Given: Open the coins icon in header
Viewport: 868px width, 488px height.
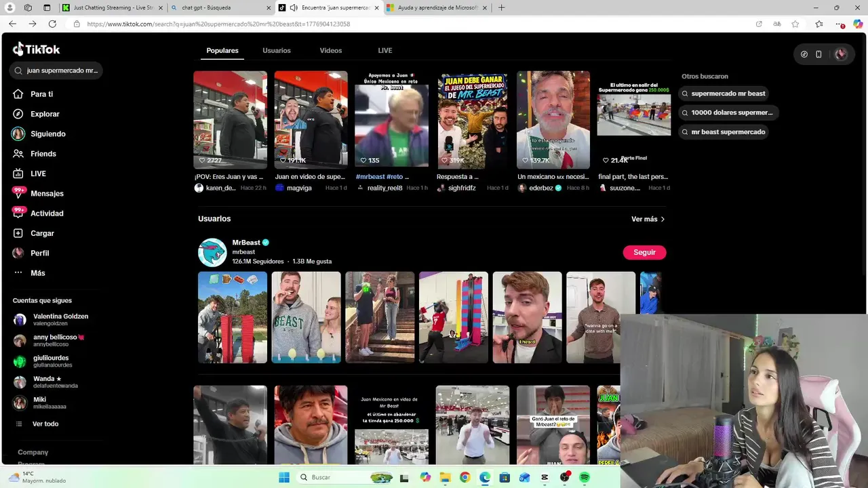Looking at the screenshot, I should point(804,54).
